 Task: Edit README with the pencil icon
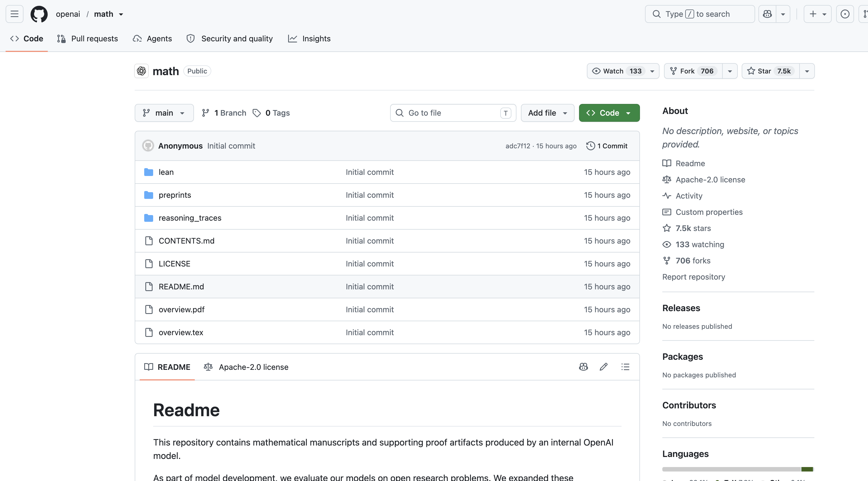pos(603,367)
